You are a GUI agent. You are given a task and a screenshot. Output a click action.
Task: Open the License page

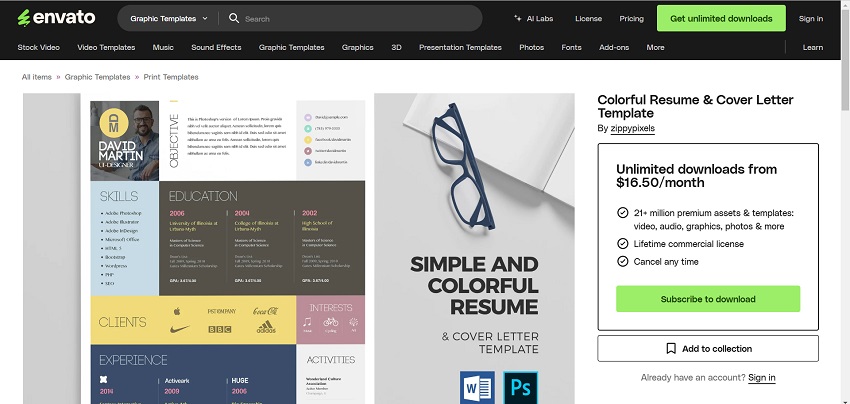[588, 18]
